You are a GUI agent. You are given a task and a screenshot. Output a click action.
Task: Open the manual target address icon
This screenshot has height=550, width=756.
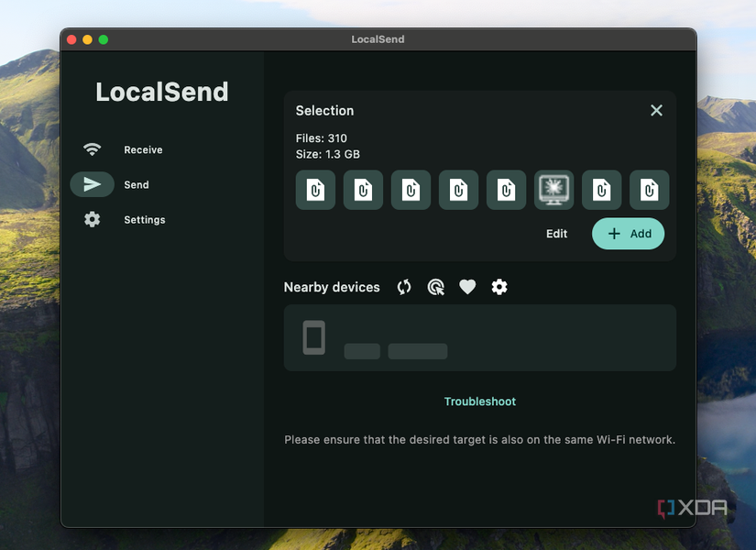click(436, 287)
